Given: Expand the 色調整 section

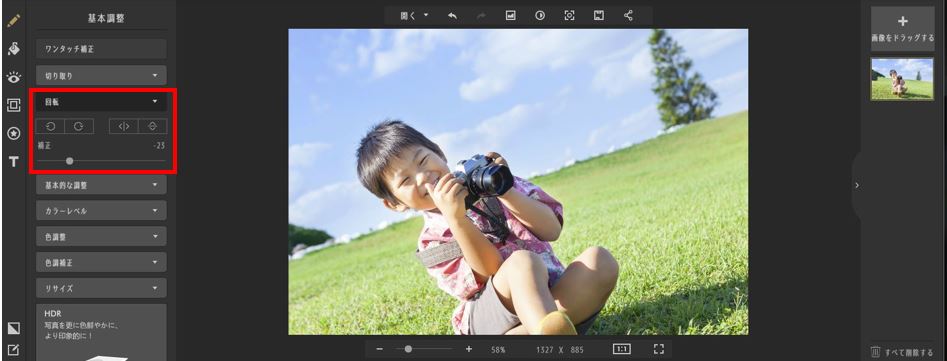Looking at the screenshot, I should (101, 237).
